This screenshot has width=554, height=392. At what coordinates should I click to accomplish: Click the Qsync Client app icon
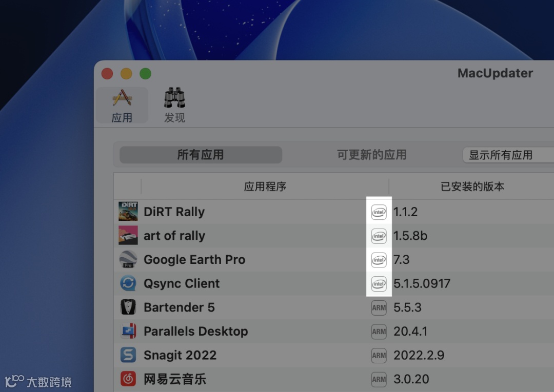[x=128, y=283]
